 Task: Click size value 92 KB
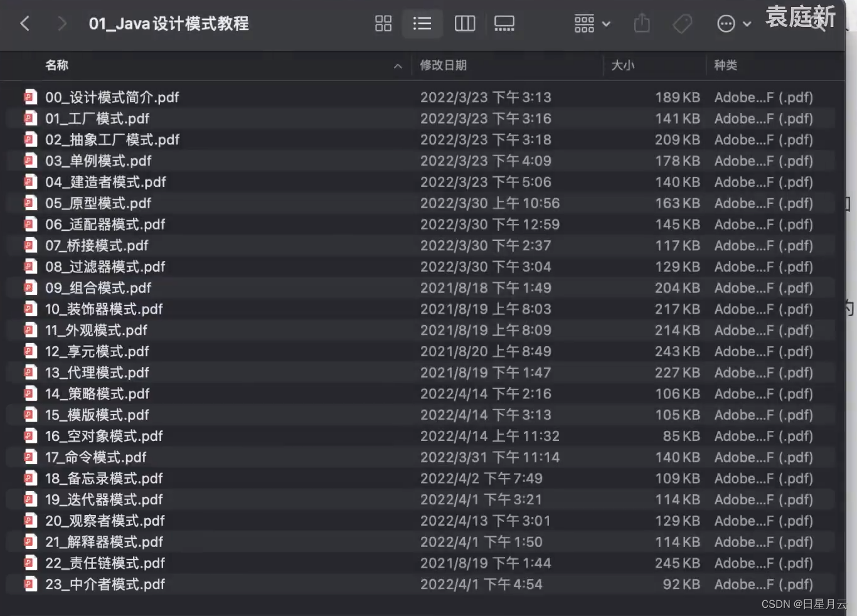click(681, 584)
